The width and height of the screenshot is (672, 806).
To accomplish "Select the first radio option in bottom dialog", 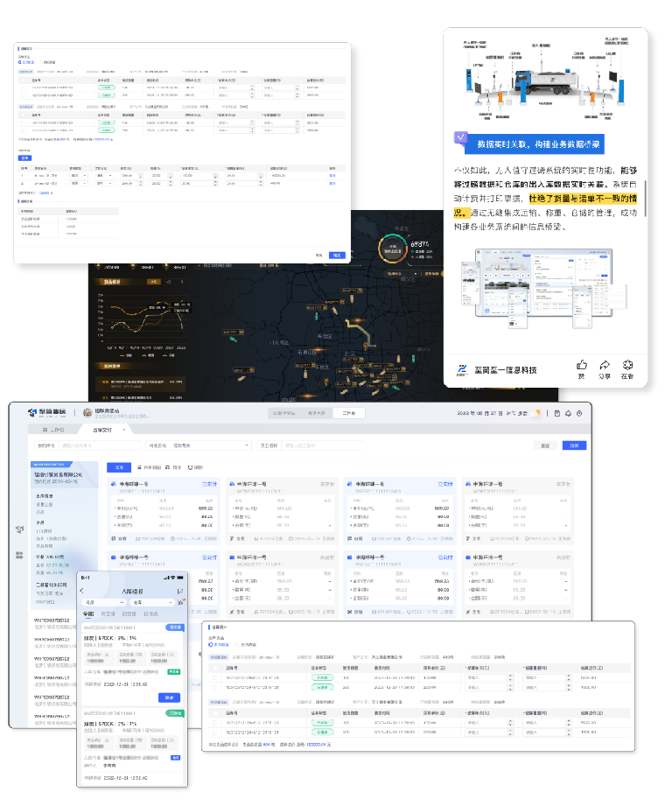I will coord(211,643).
